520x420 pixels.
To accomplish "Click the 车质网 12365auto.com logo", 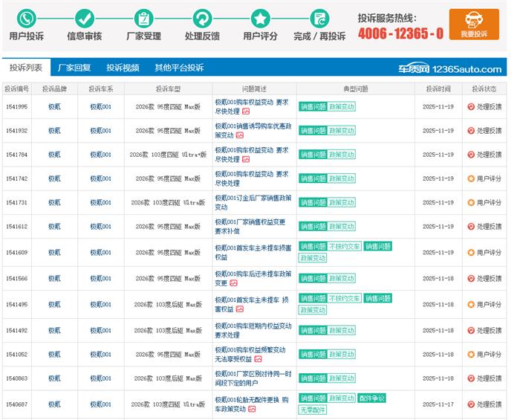I will [x=448, y=68].
